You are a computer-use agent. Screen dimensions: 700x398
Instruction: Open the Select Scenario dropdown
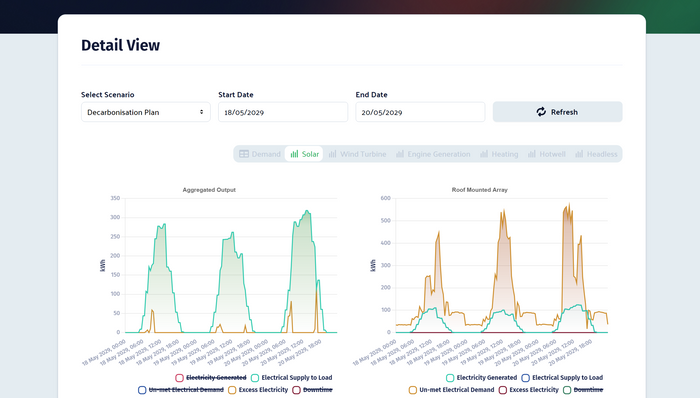(146, 112)
